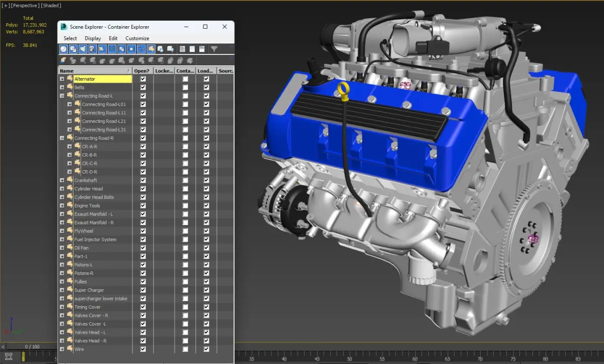This screenshot has height=364, width=604.
Task: Click the [+] viewport general menu label
Action: pos(6,6)
